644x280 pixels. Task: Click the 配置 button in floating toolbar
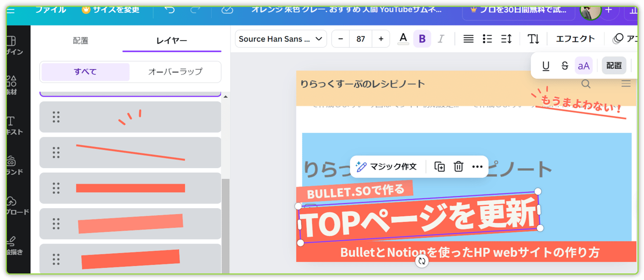coord(614,66)
